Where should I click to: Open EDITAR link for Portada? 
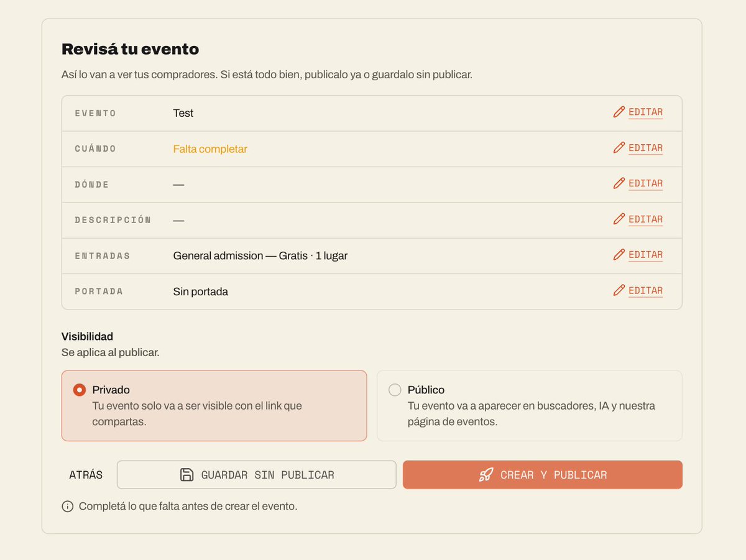point(645,291)
